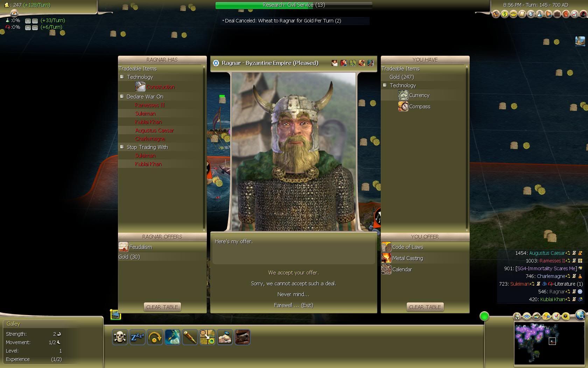This screenshot has width=588, height=368.
Task: Collapse Ragnar's Technology category
Action: (x=122, y=77)
